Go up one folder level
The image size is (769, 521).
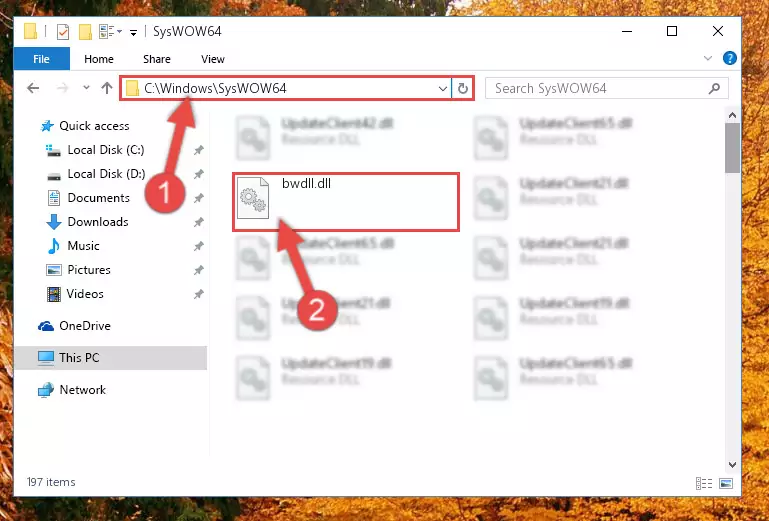click(107, 88)
